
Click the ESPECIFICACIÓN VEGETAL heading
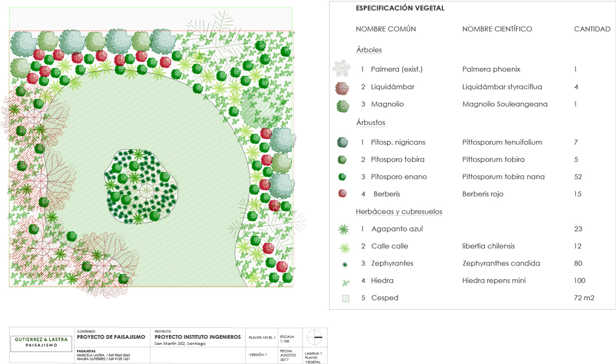pos(400,8)
